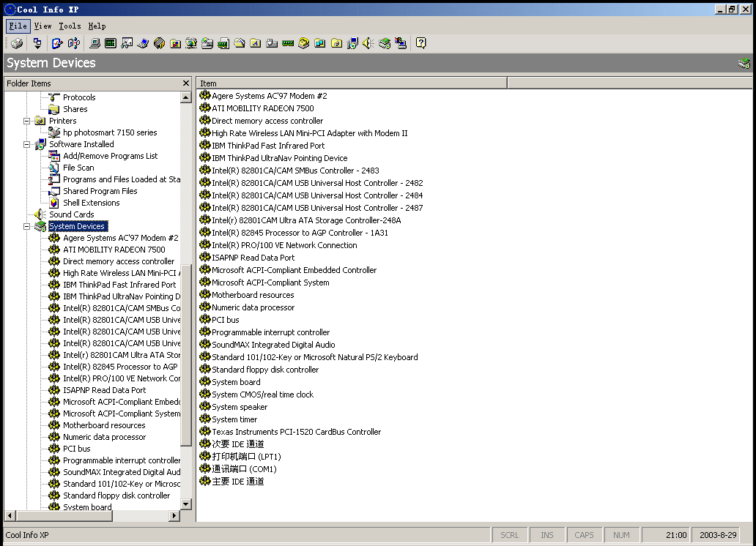Click the chart presentation toolbar icon
Image resolution: width=756 pixels, height=546 pixels.
pos(127,43)
